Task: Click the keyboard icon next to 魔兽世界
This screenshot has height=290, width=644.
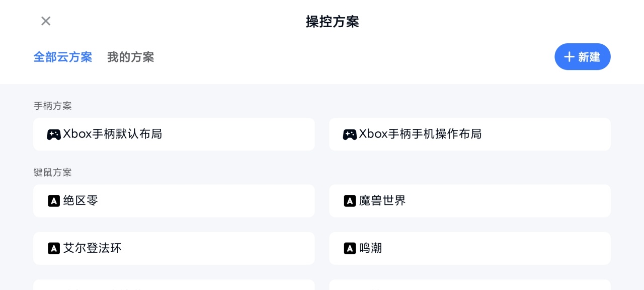Action: [350, 201]
